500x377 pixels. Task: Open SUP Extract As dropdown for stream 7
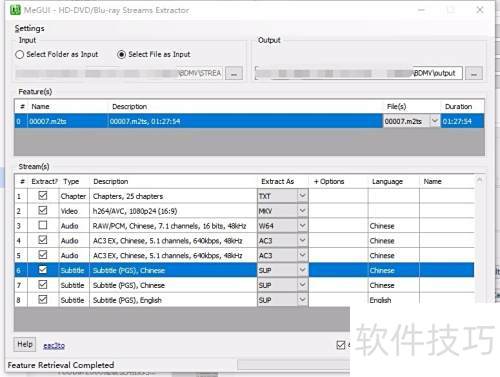[302, 285]
